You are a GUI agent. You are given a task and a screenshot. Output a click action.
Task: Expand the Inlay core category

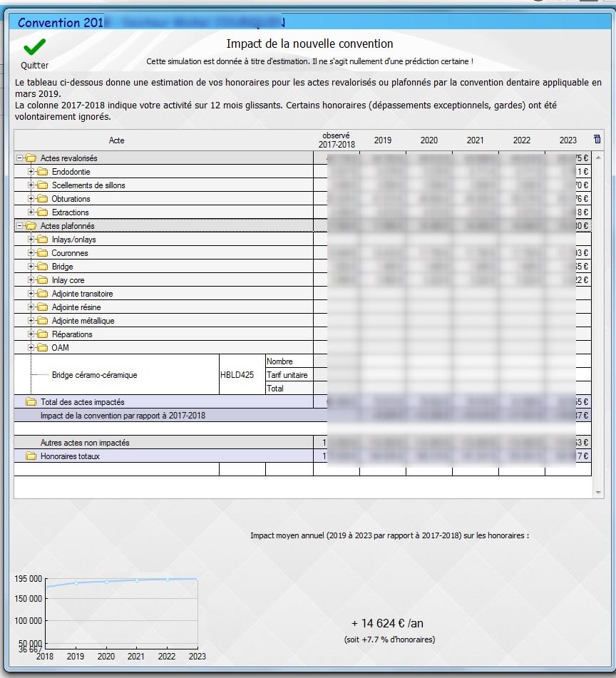(x=31, y=279)
